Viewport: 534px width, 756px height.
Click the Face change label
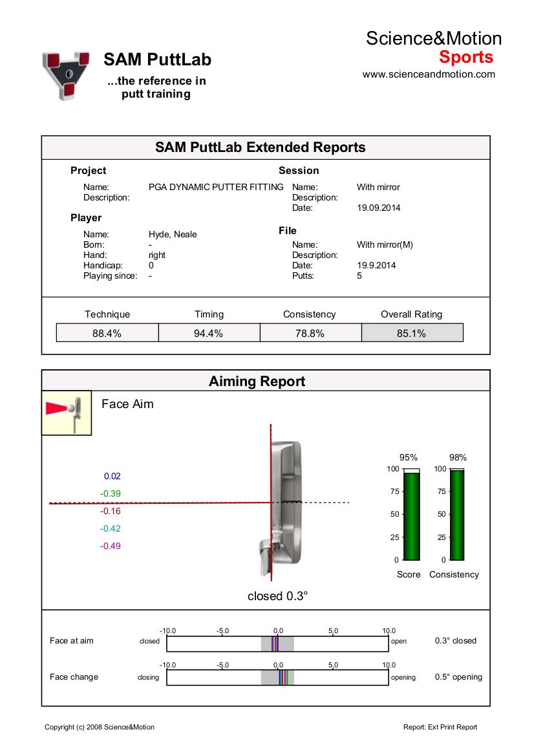pos(74,677)
